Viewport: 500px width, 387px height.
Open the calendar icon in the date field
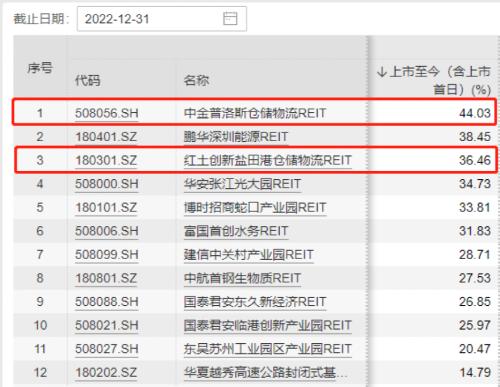click(x=230, y=19)
